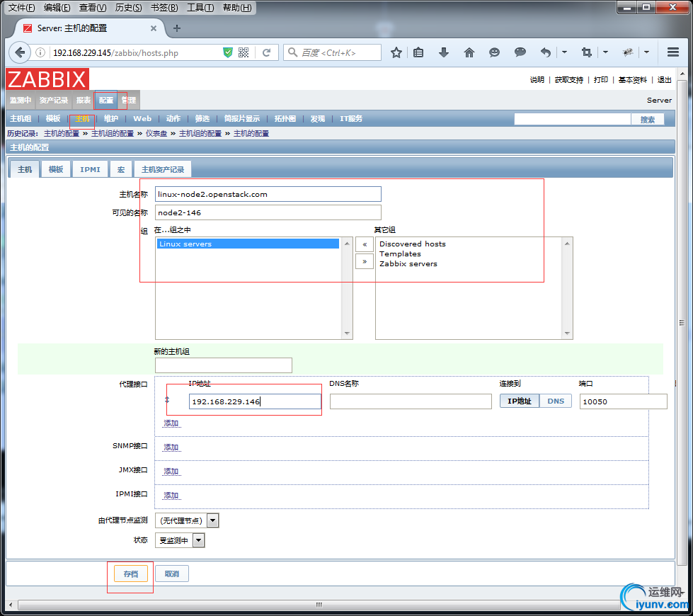Switch connection to DNS
Image resolution: width=693 pixels, height=616 pixels.
pyautogui.click(x=556, y=401)
